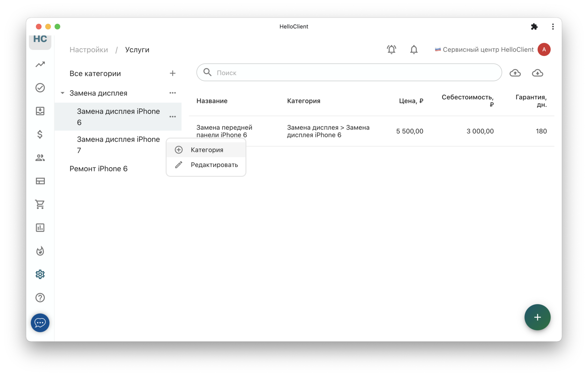Click the cost 3 000,00 cell
This screenshot has width=588, height=376.
[x=480, y=131]
